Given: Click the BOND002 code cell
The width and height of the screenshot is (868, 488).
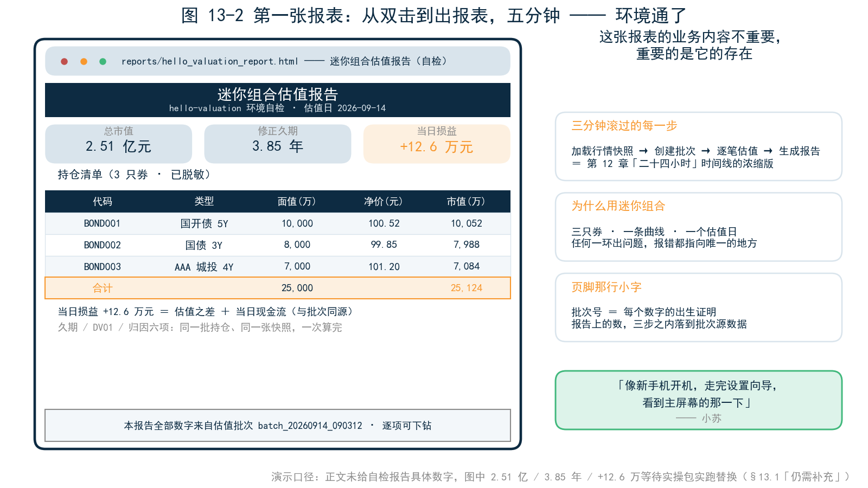Looking at the screenshot, I should 102,245.
